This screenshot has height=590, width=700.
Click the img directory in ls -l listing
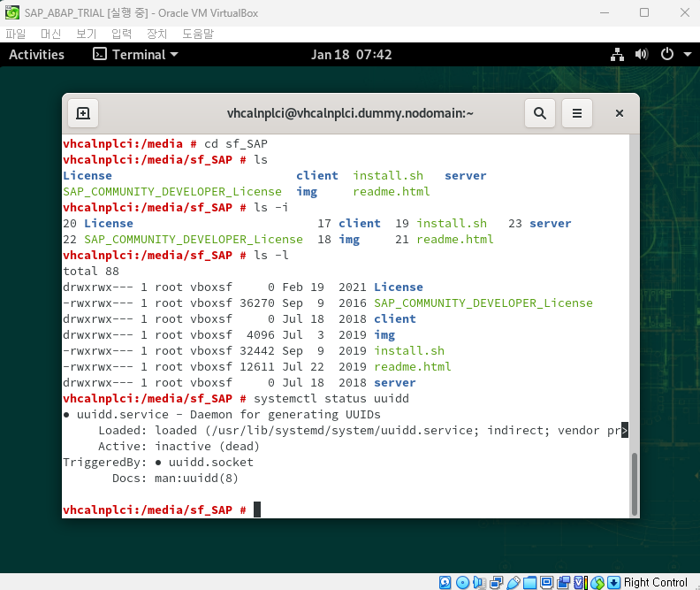[384, 335]
